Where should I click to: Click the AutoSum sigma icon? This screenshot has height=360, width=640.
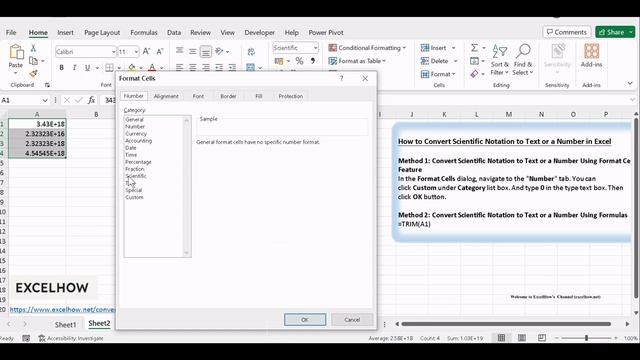point(474,48)
